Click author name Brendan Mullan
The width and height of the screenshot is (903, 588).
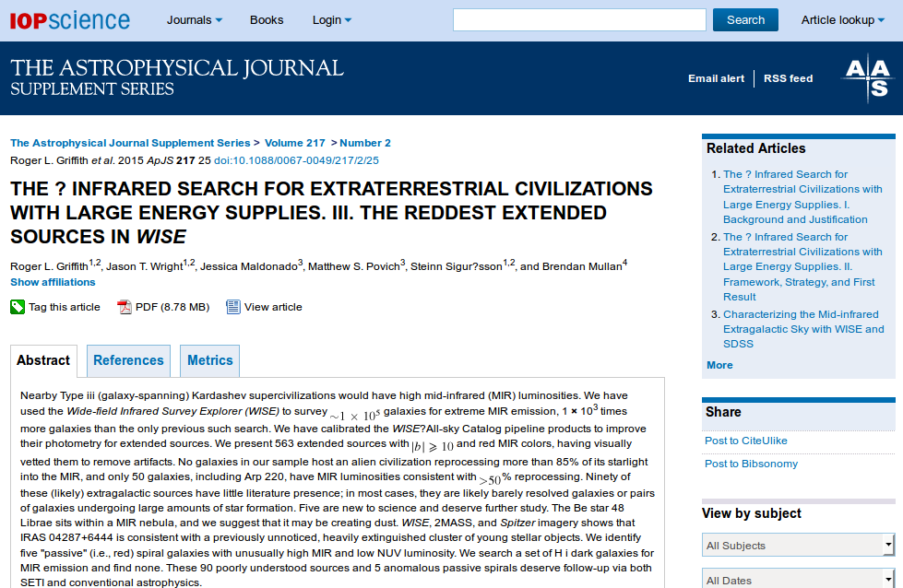tap(582, 266)
